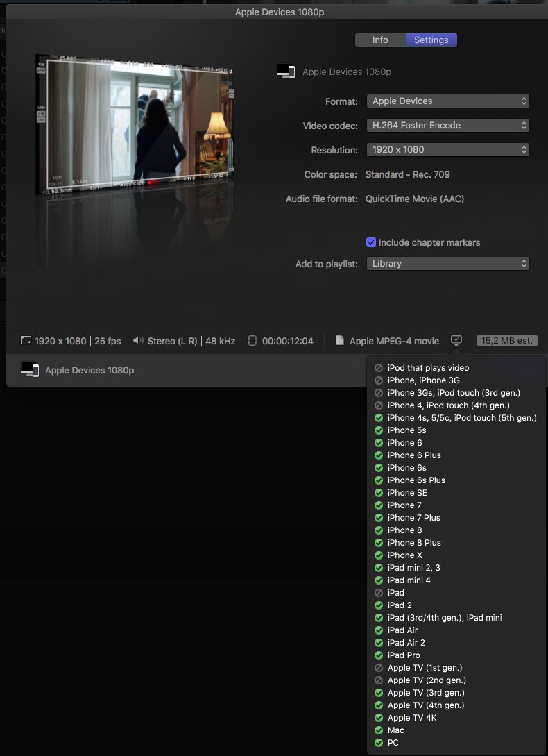Select the Settings tab
548x756 pixels.
tap(431, 40)
